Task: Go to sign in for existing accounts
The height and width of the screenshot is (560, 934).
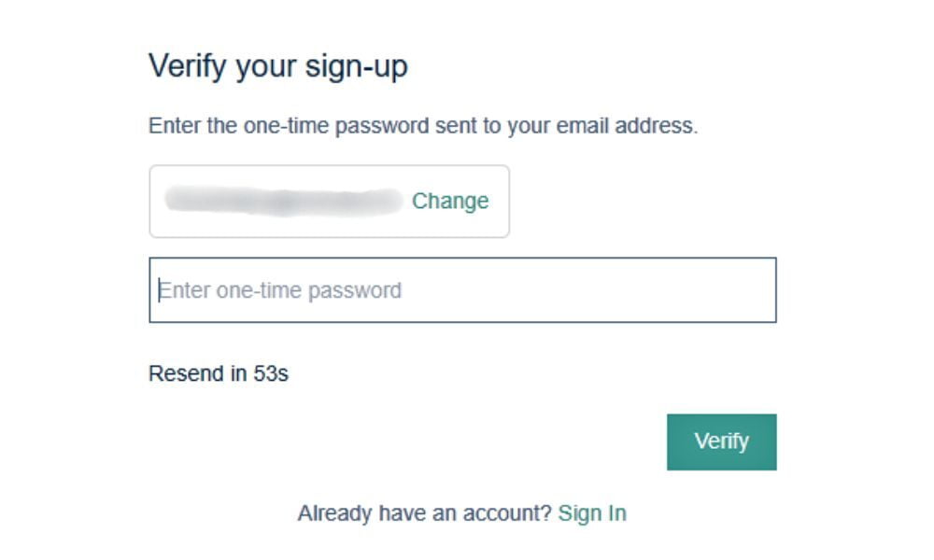Action: click(592, 513)
